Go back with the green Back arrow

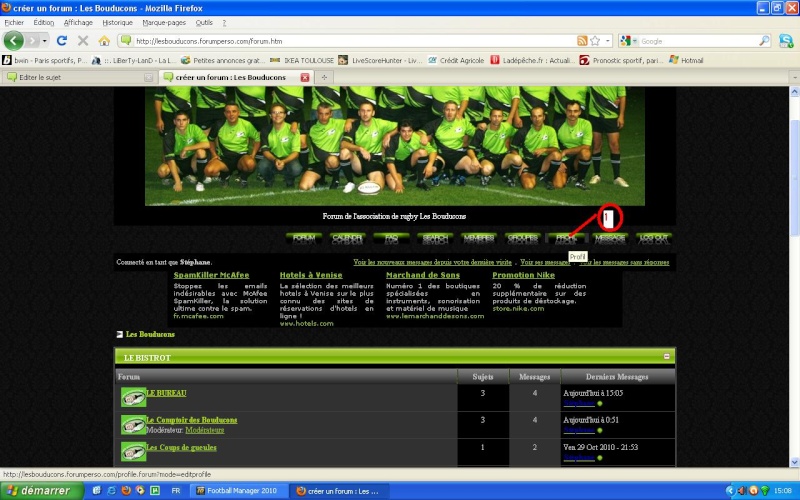(x=13, y=41)
